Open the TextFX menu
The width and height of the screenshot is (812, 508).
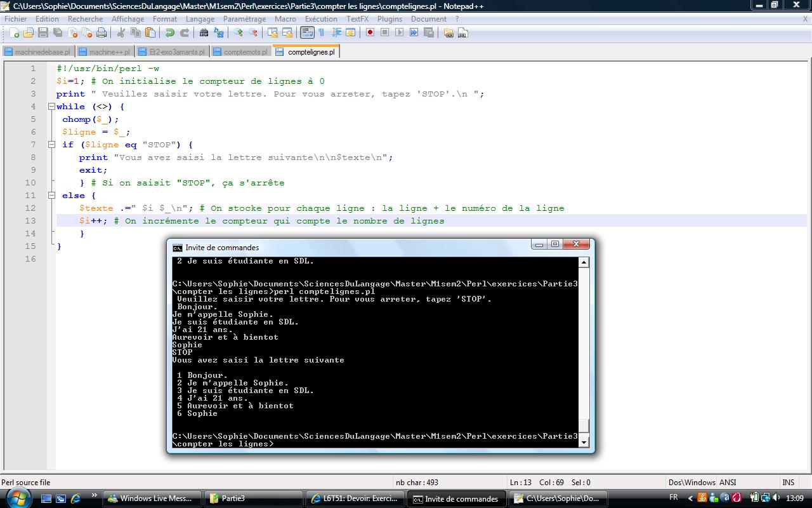tap(357, 19)
